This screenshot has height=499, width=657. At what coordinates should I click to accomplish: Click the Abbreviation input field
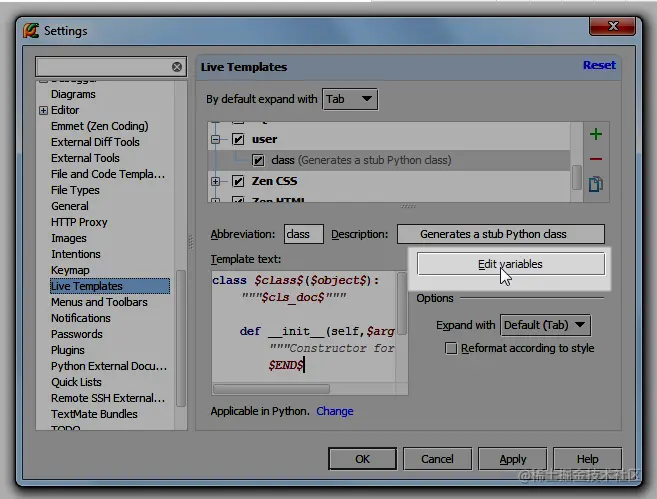303,234
